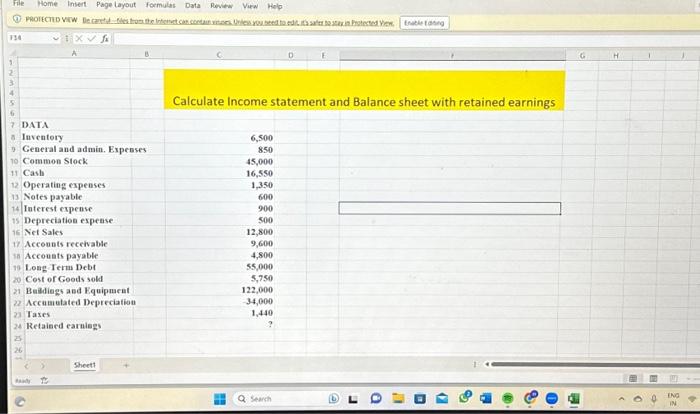Open the Formulas tab
700x414 pixels.
[161, 5]
